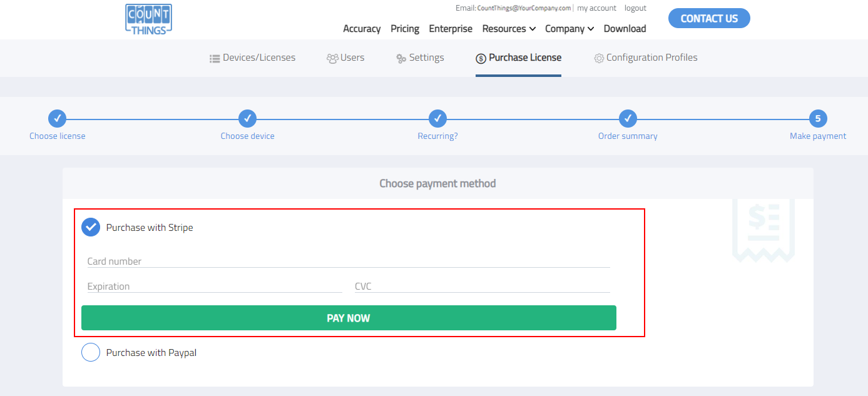
Task: Select Purchase with Paypal option
Action: click(x=91, y=353)
